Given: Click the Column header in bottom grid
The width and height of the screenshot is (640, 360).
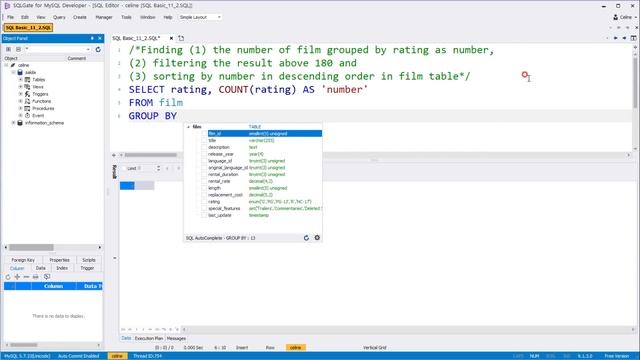Looking at the screenshot, I should [53, 286].
